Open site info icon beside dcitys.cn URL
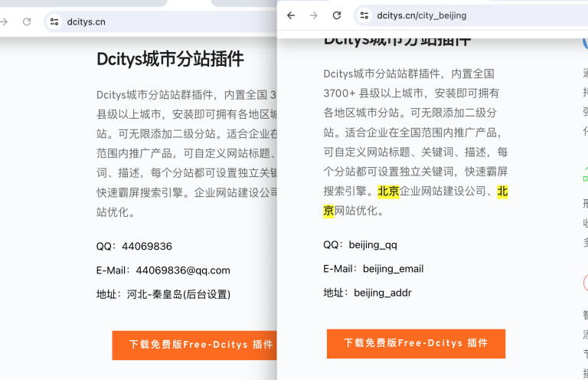The height and width of the screenshot is (380, 588). coord(54,21)
